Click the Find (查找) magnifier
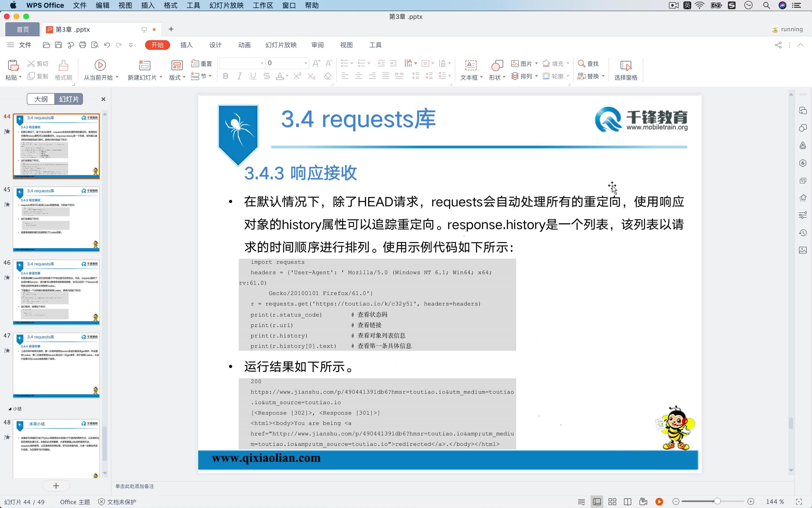 [x=588, y=63]
